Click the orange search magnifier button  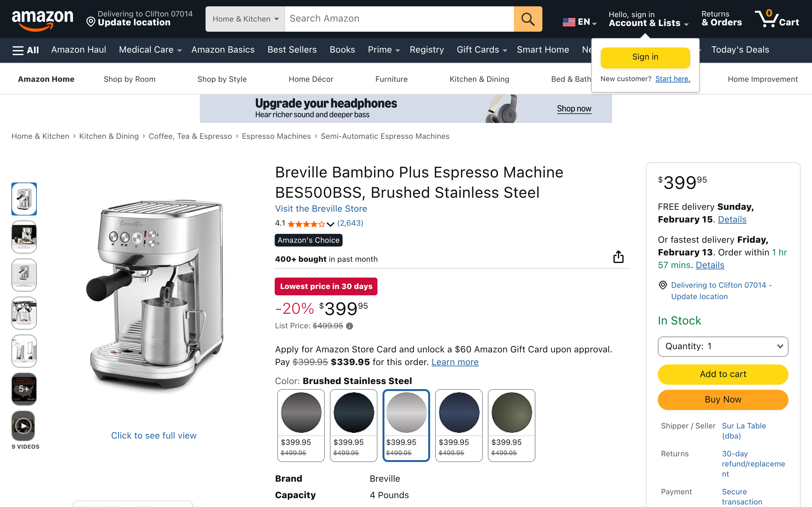pyautogui.click(x=527, y=19)
